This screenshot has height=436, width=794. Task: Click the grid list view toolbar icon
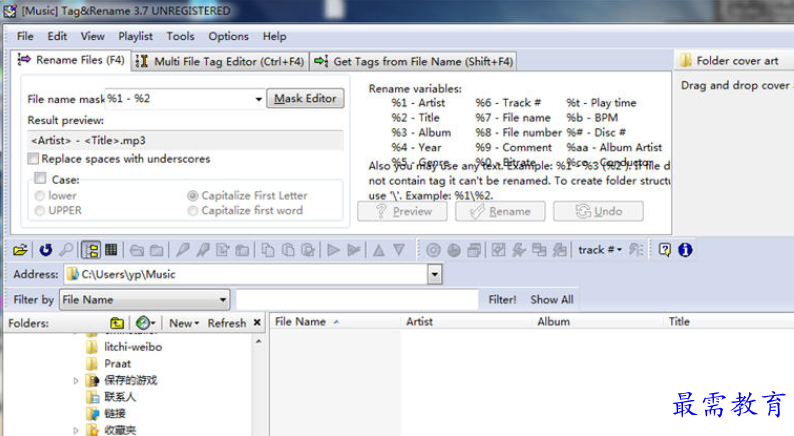[111, 249]
